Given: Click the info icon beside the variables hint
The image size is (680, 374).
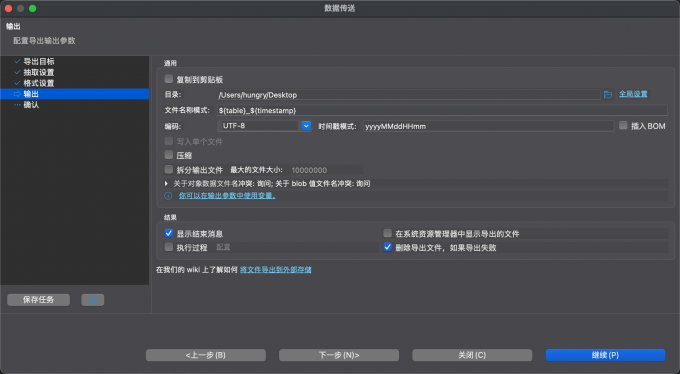Looking at the screenshot, I should 168,196.
